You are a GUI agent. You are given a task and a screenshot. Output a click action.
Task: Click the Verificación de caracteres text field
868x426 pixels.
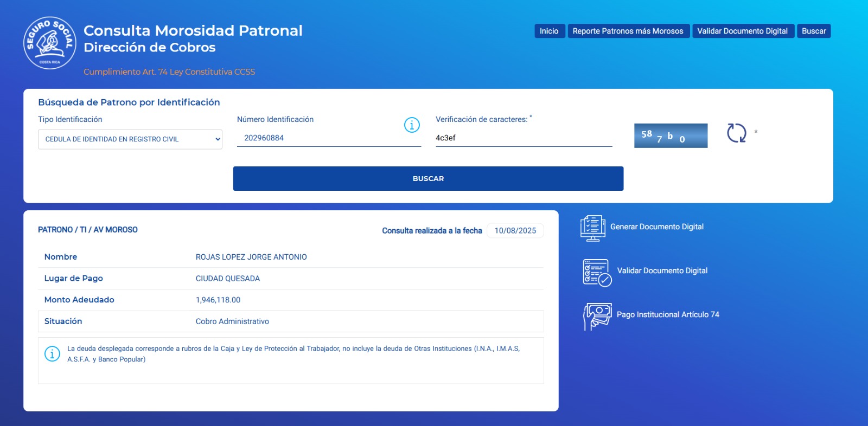pos(524,138)
